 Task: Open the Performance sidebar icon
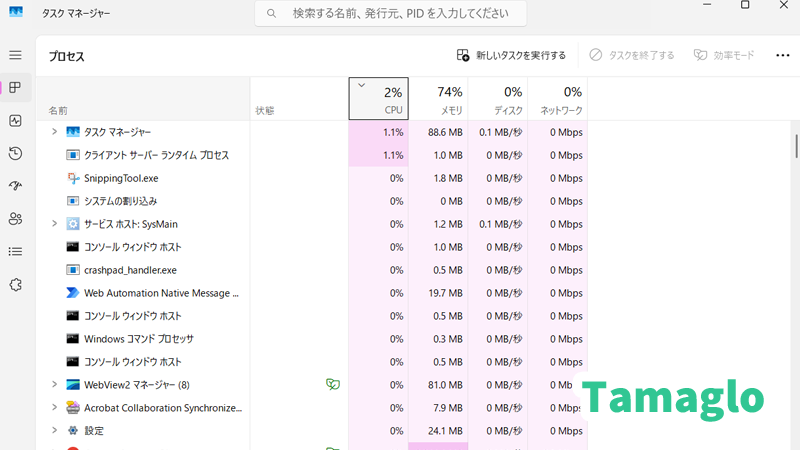tap(15, 121)
